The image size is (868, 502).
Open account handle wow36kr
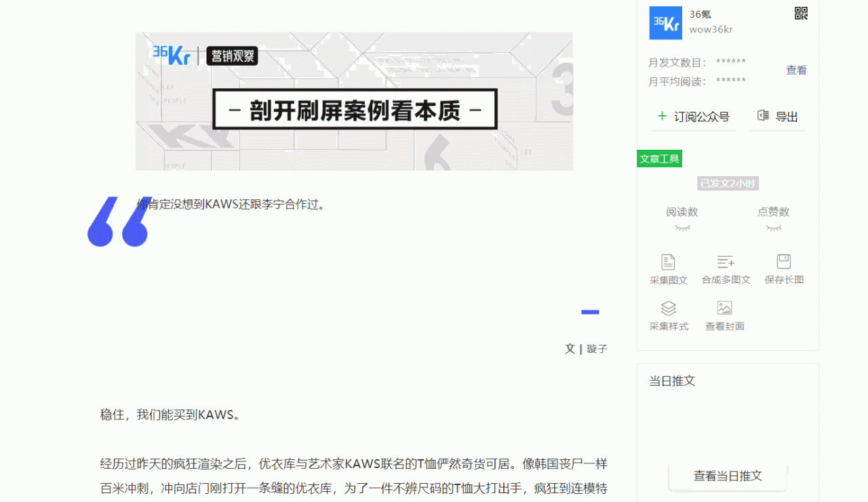click(709, 29)
